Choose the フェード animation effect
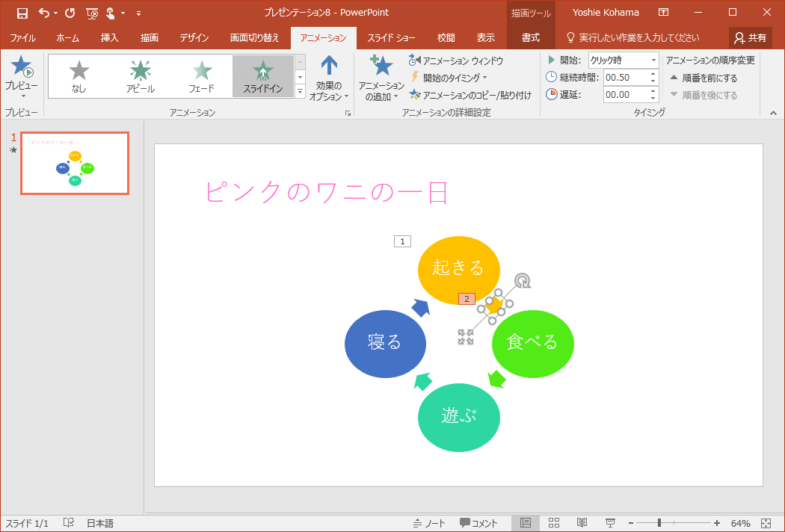The width and height of the screenshot is (785, 532). [201, 76]
